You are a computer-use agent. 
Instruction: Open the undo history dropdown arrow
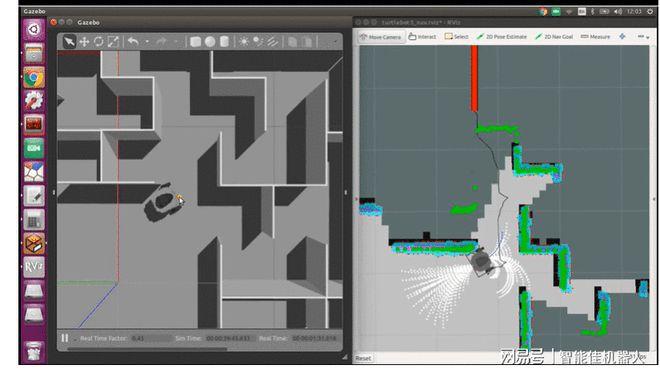[147, 42]
